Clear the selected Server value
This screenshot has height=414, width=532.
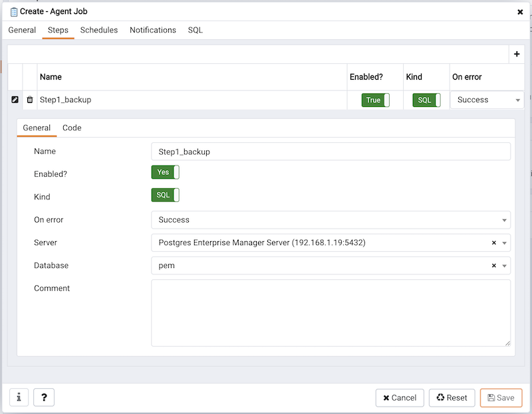(493, 243)
